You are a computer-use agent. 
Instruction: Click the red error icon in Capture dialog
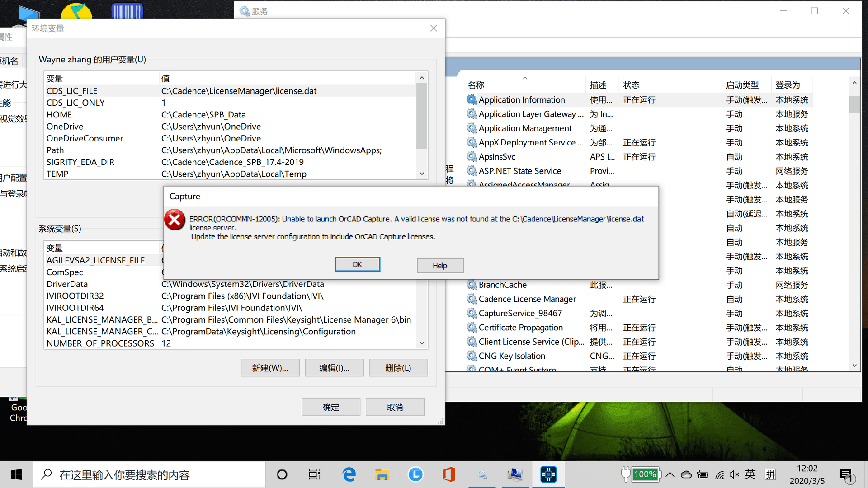point(175,220)
